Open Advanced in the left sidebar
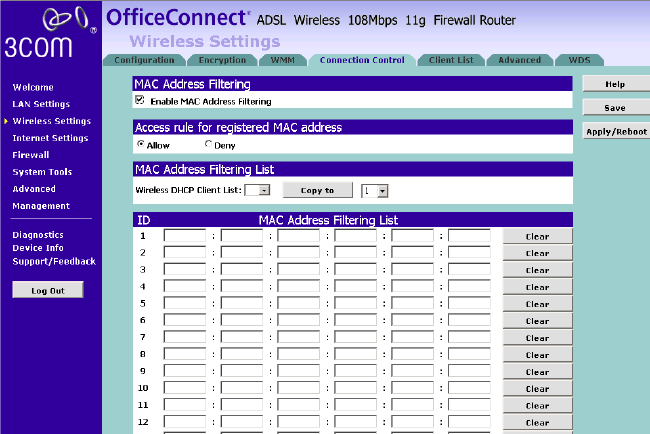The height and width of the screenshot is (434, 650). 34,189
